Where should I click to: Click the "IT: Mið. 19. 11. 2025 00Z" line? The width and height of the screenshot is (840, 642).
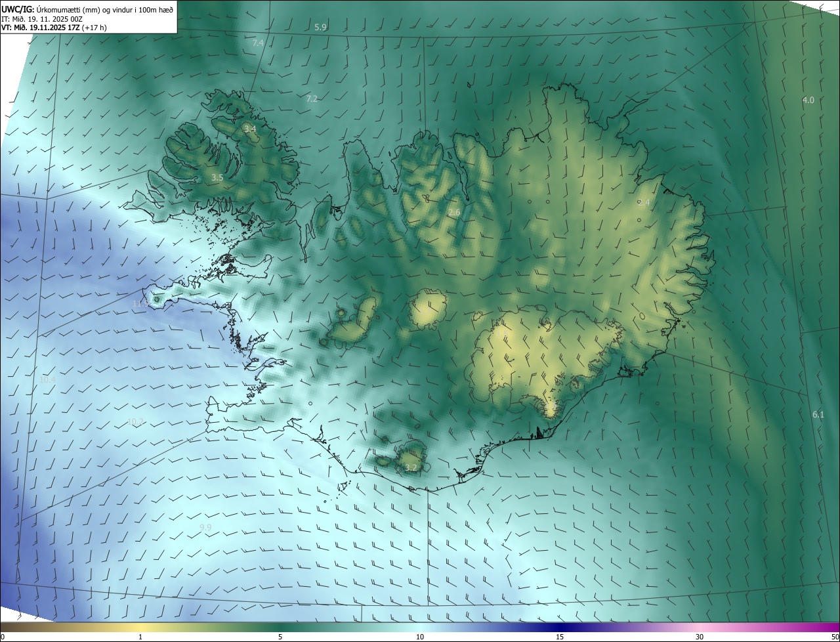[42, 19]
